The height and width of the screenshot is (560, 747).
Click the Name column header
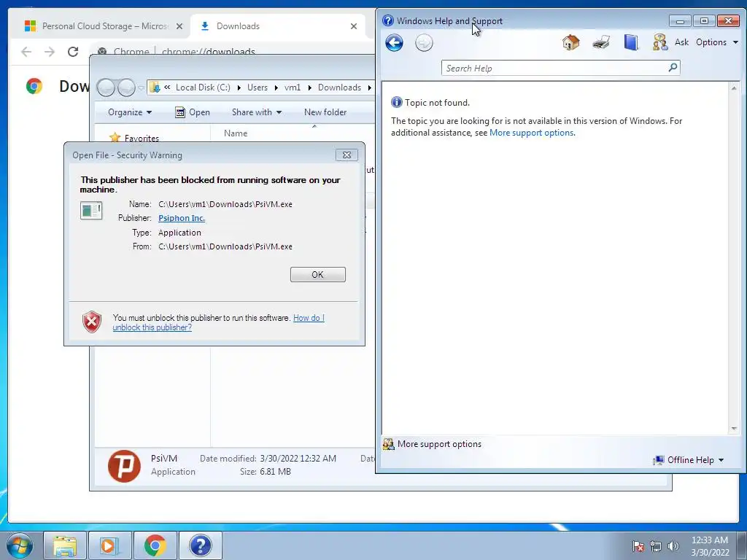[x=236, y=133]
